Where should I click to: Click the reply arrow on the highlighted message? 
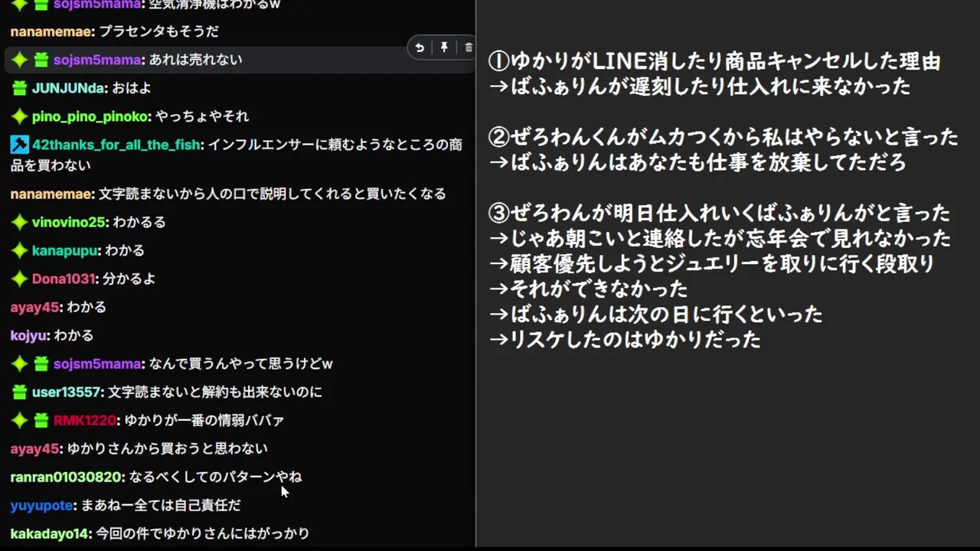point(420,47)
